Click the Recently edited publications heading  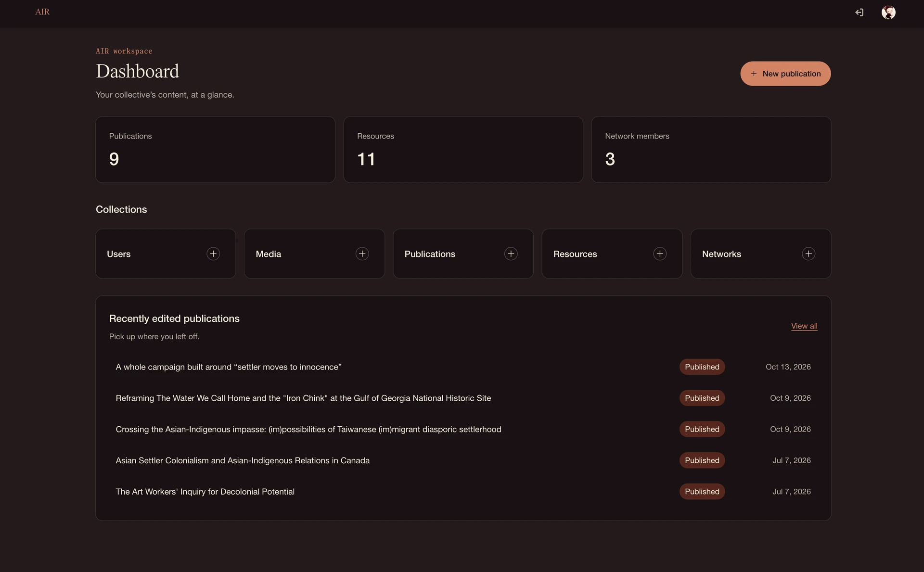[174, 318]
